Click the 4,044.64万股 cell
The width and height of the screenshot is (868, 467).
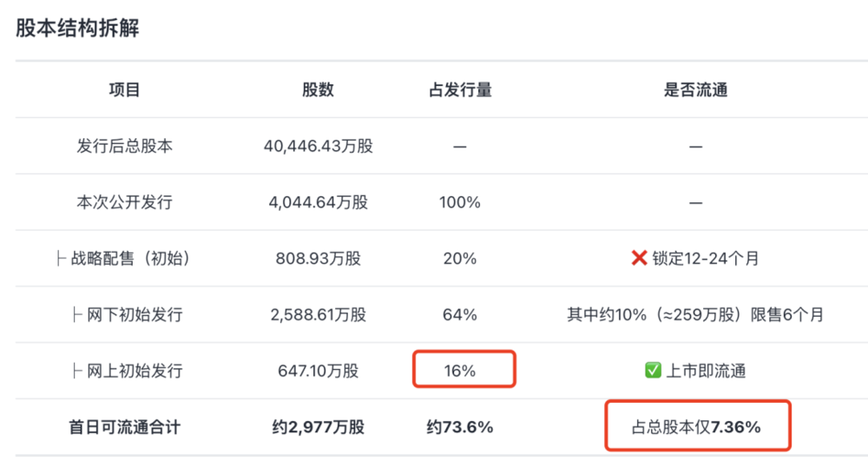click(319, 202)
